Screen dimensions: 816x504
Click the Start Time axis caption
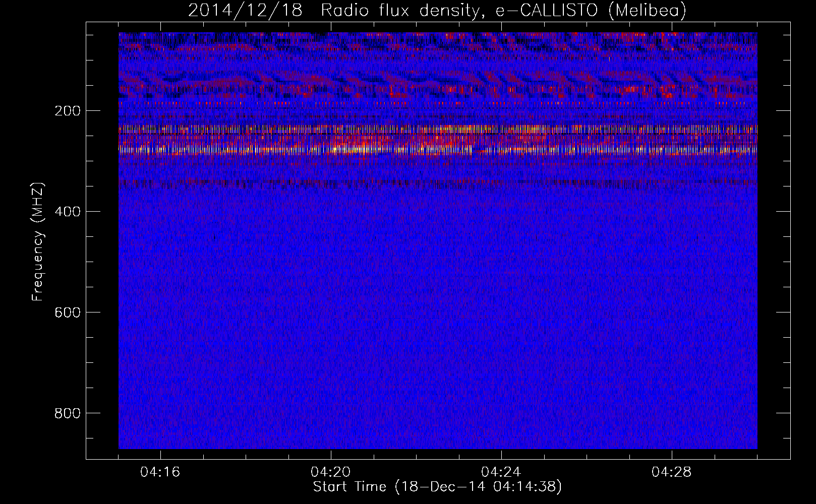[x=437, y=487]
